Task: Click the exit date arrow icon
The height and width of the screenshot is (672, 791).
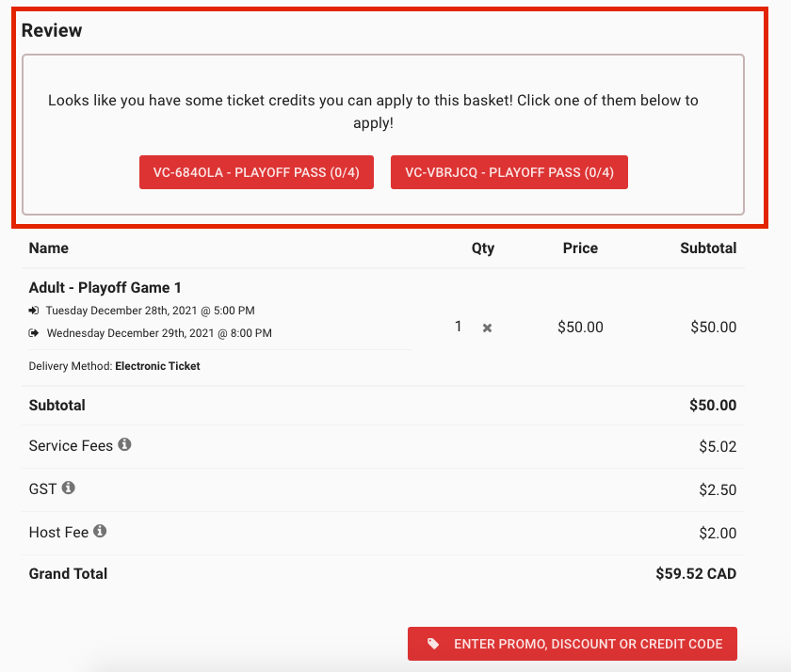Action: coord(33,333)
